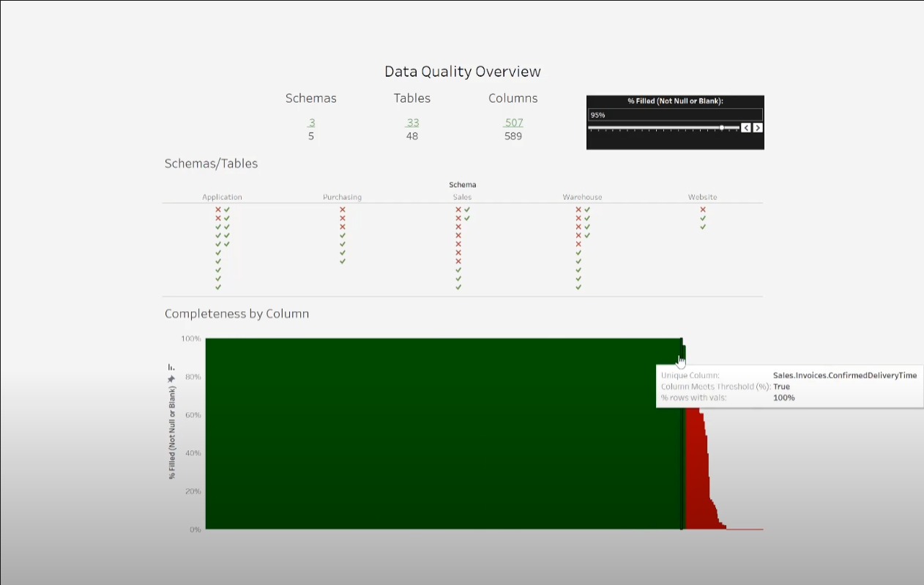Viewport: 924px width, 585px height.
Task: Open the underlined 33 Tables link
Action: (411, 122)
